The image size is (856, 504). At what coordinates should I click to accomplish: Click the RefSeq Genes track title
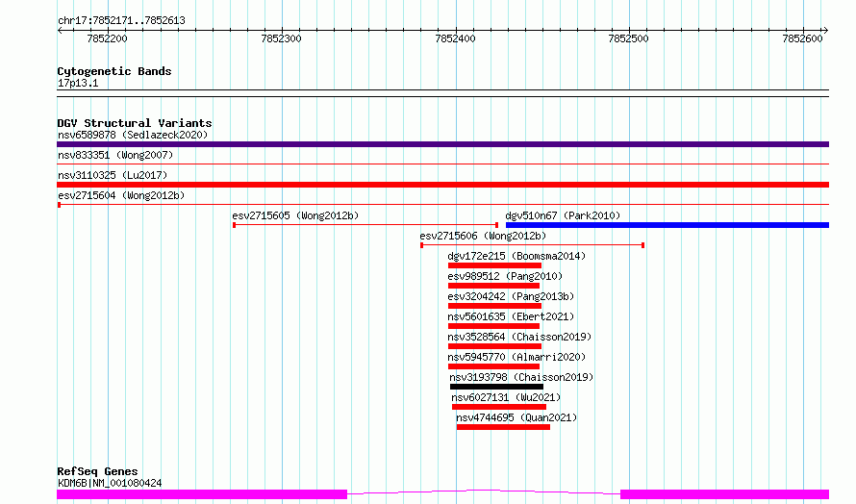tap(97, 471)
